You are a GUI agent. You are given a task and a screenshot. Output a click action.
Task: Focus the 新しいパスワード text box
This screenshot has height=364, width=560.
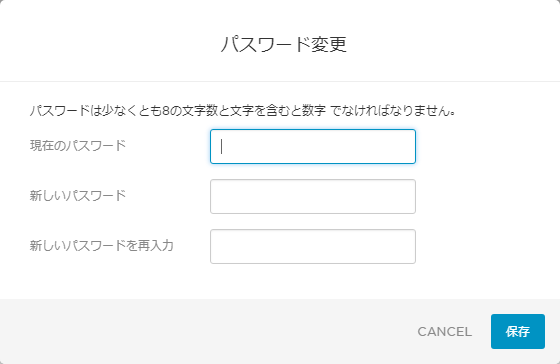click(x=313, y=196)
